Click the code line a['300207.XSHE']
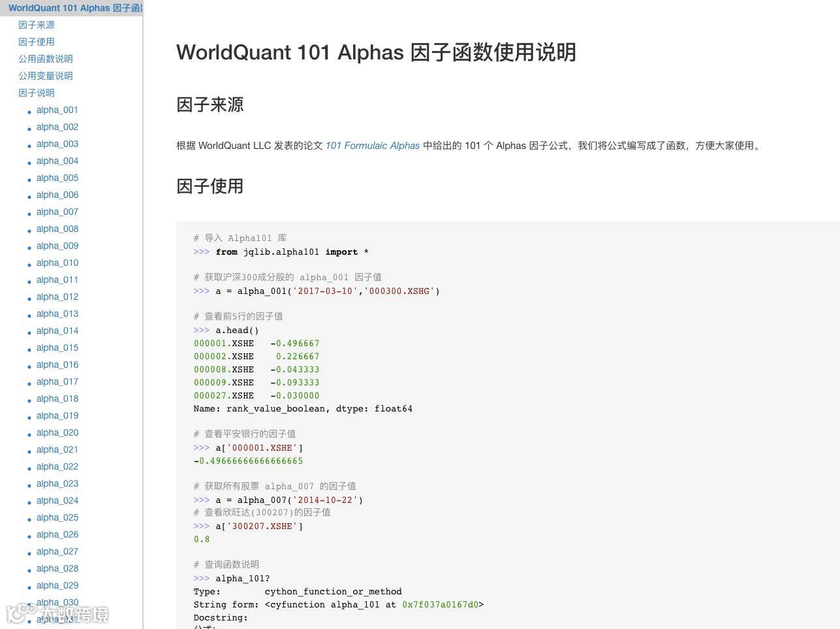Screen dimensions: 840x629 (249, 526)
